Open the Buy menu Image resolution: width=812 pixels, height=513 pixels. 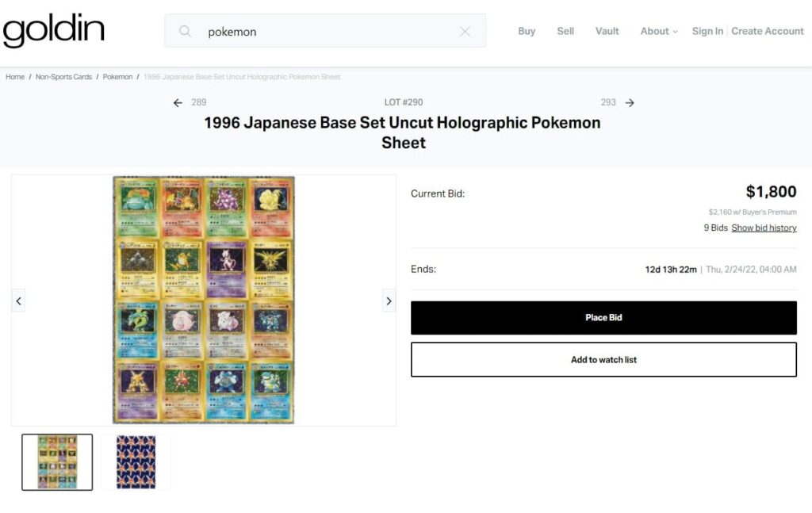tap(527, 31)
